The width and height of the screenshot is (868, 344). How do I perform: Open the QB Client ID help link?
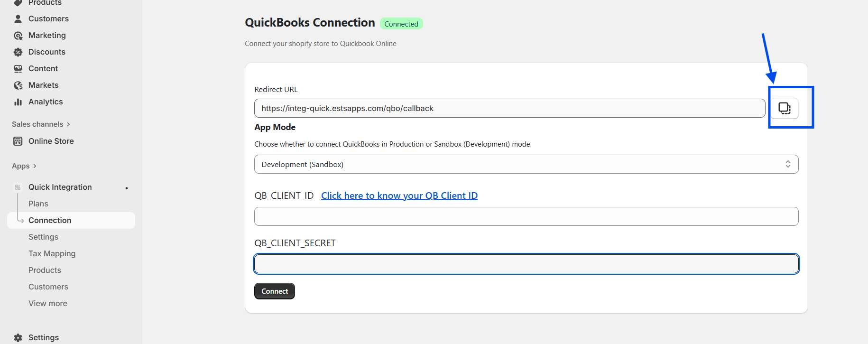click(399, 195)
